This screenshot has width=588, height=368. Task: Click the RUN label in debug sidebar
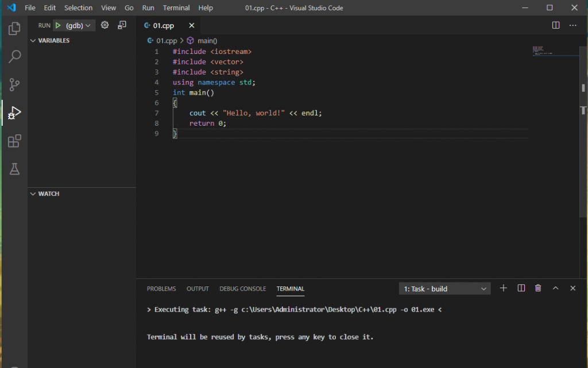click(44, 25)
